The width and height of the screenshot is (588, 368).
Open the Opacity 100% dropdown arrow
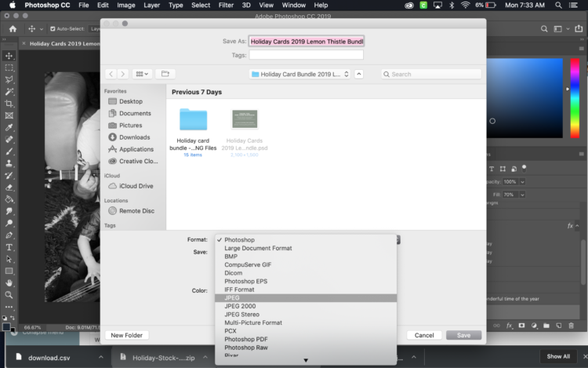[x=522, y=182]
